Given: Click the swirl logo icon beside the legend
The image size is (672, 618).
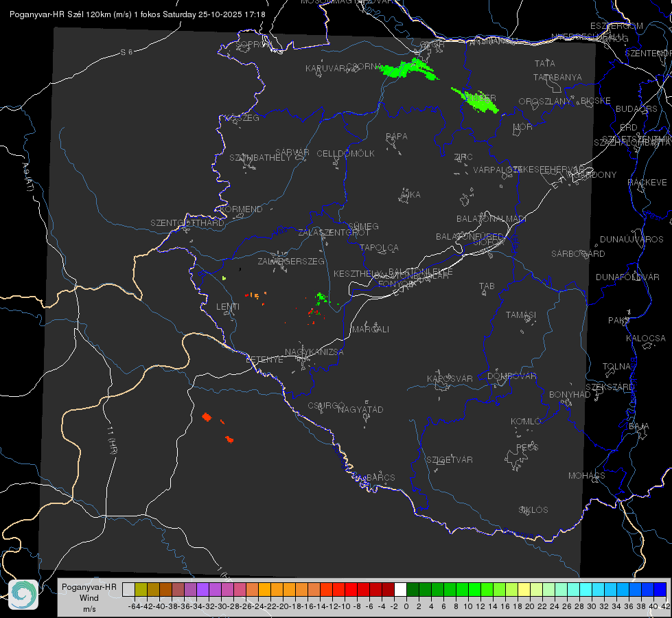Looking at the screenshot, I should point(23,595).
